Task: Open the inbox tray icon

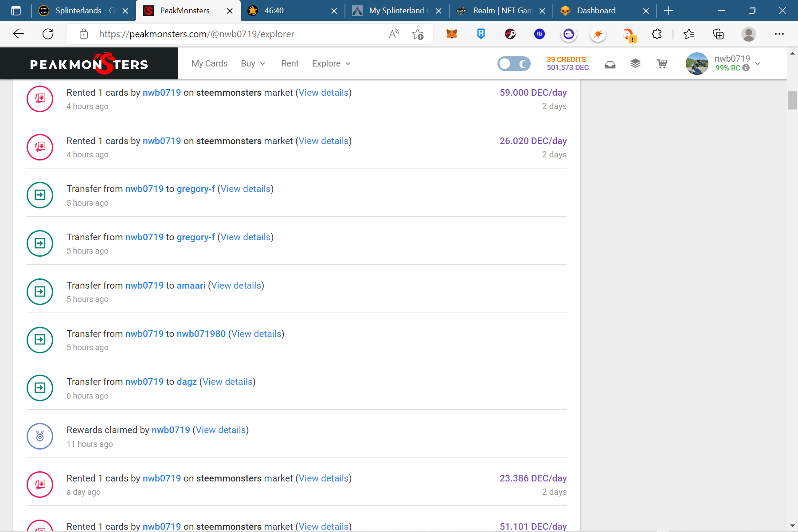Action: coord(610,65)
